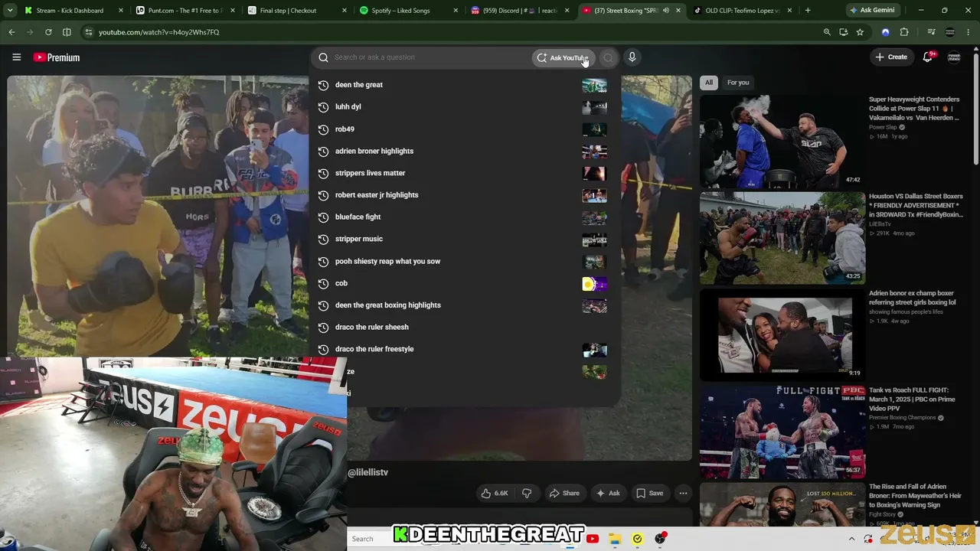
Task: Select suggestion "strippers lives matter"
Action: 465,173
